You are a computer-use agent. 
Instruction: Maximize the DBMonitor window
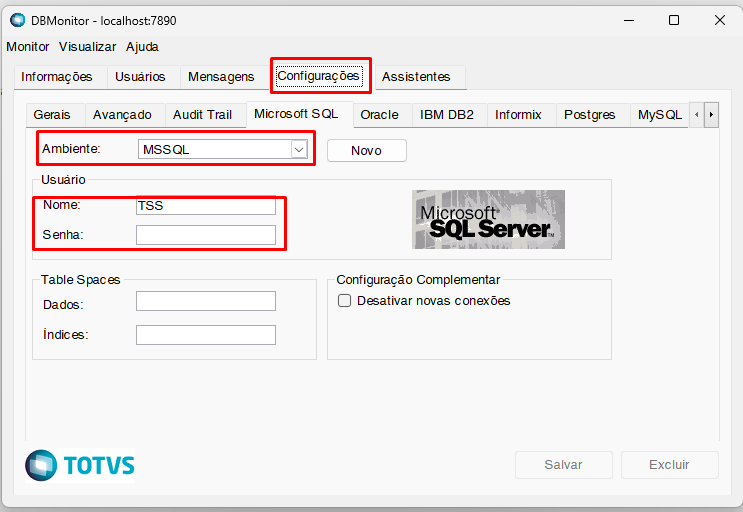point(674,20)
